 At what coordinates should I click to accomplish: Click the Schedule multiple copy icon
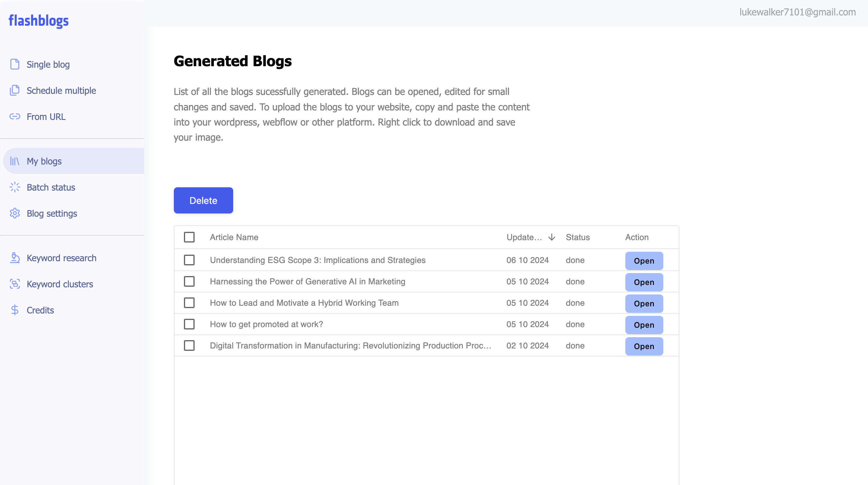[x=15, y=90]
